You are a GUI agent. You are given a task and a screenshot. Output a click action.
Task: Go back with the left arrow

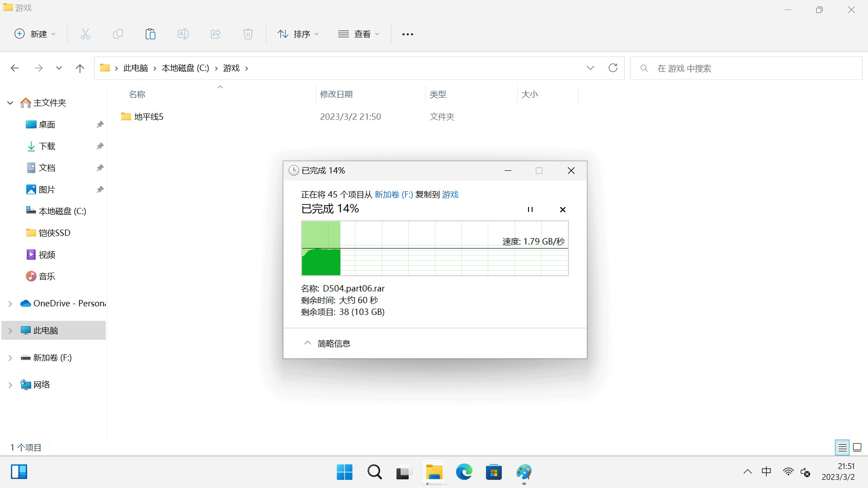point(14,68)
